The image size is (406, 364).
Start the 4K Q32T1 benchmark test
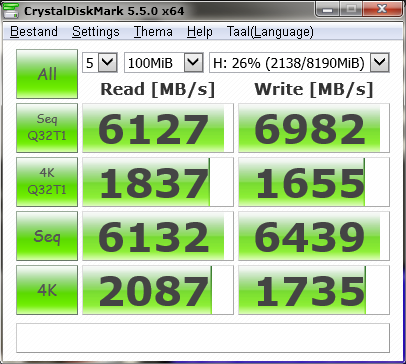point(47,182)
